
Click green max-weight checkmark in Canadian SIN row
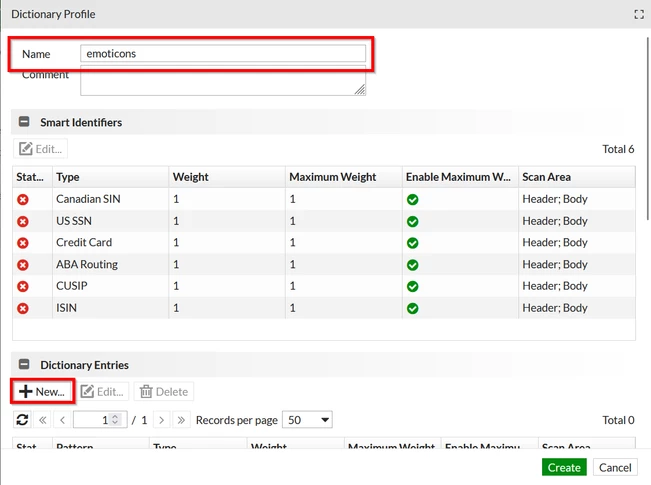[x=412, y=200]
